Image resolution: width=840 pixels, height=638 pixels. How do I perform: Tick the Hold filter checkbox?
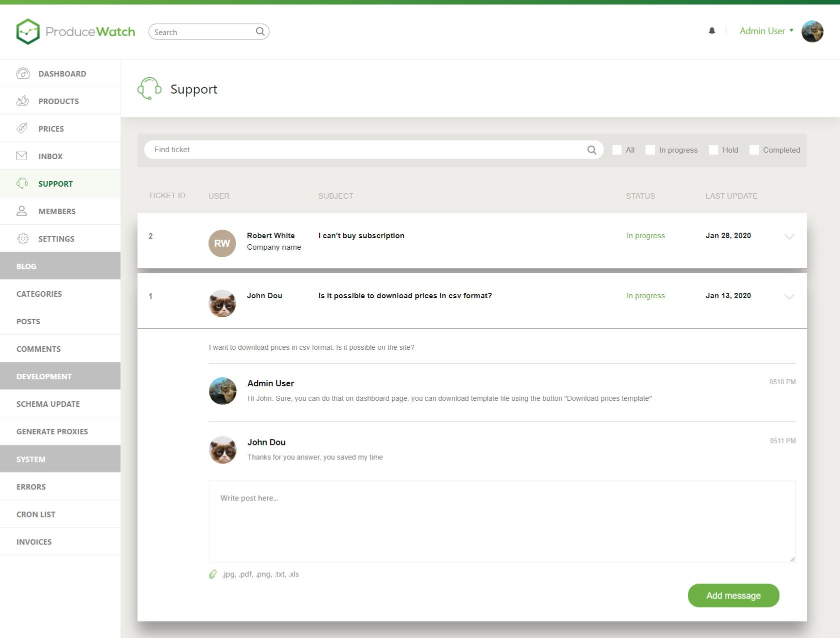(x=713, y=150)
